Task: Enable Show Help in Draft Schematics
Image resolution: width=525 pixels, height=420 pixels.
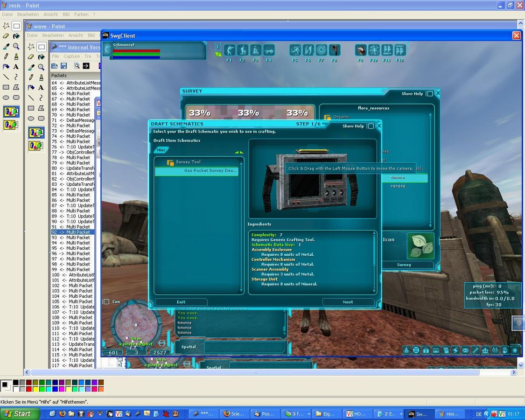Action: click(371, 126)
